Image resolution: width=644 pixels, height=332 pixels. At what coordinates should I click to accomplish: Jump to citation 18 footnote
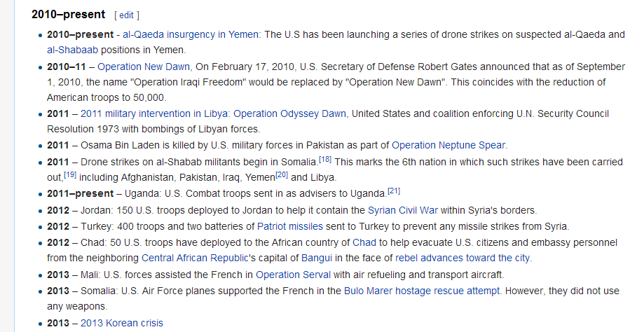tap(325, 159)
